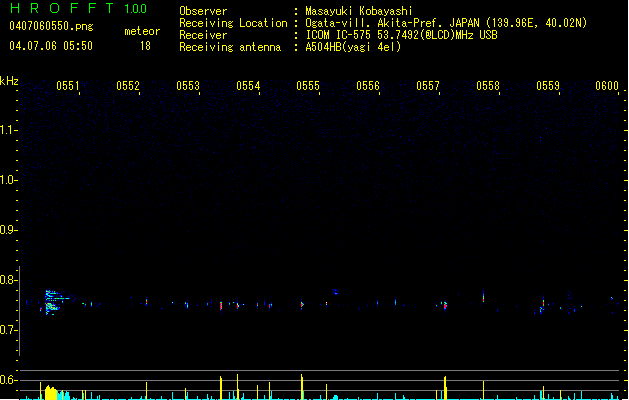Click the Receiver label
The height and width of the screenshot is (400, 629).
[x=203, y=35]
